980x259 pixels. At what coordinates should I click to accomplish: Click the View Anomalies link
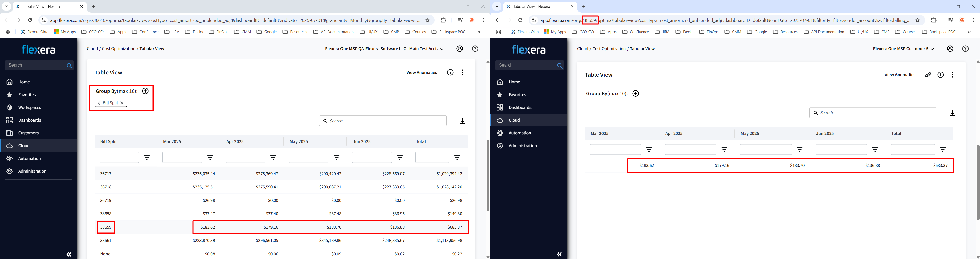coord(421,72)
